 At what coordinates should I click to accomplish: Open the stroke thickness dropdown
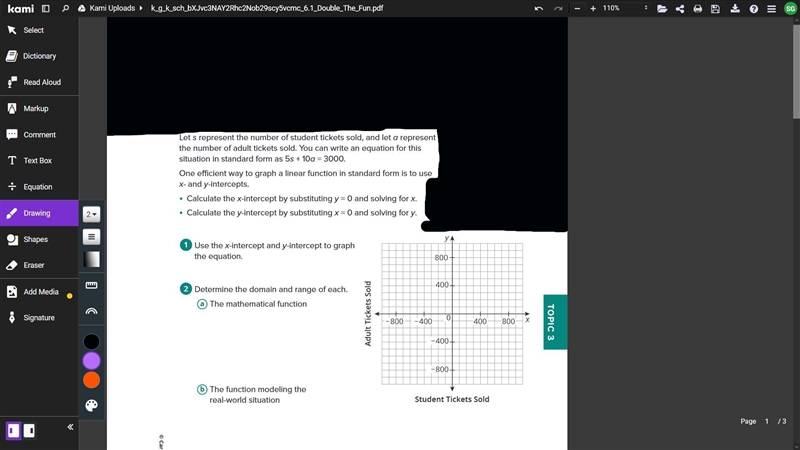coord(91,214)
